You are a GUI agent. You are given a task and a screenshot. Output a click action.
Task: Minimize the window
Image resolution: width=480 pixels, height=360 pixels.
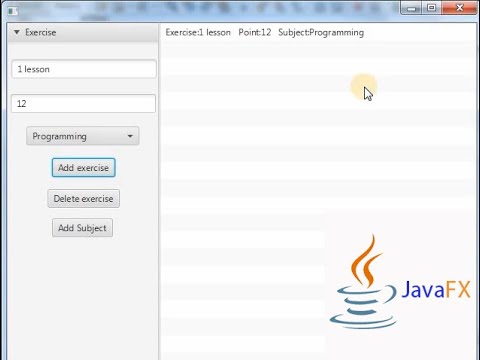(411, 8)
